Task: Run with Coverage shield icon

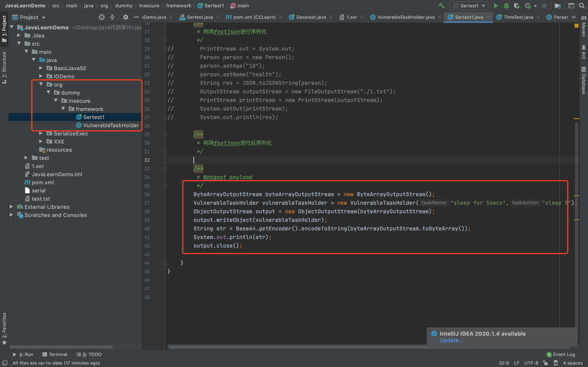Action: point(517,6)
